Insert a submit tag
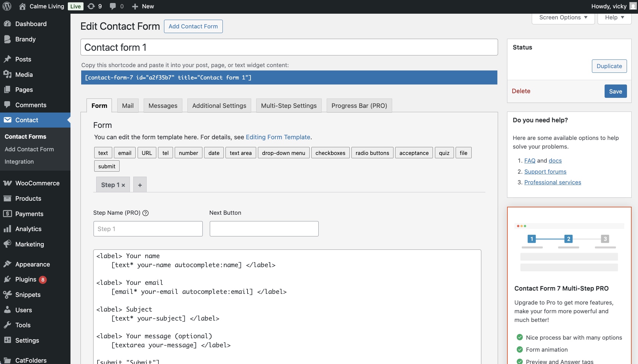This screenshot has width=638, height=364. (x=107, y=166)
